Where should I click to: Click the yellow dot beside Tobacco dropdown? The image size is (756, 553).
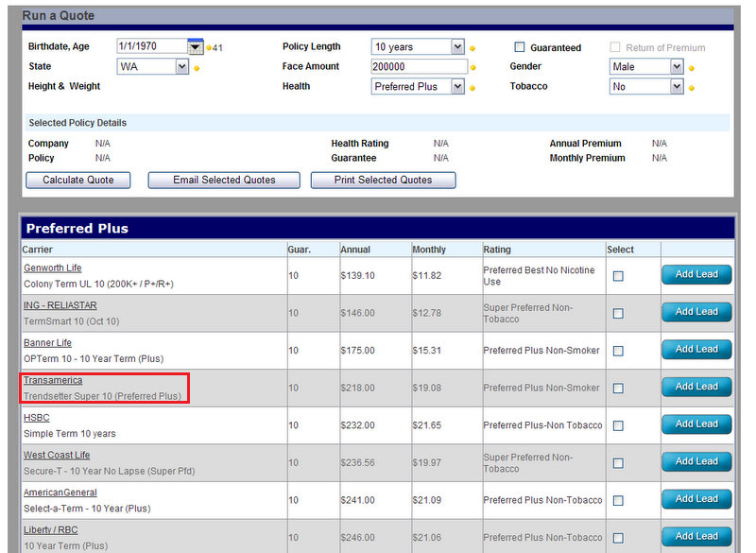[692, 88]
